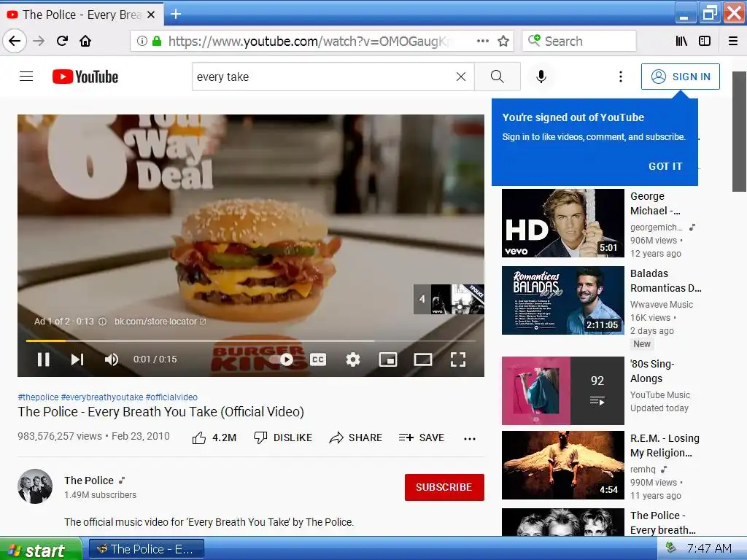Click the system tray clock 7:47 AM
This screenshot has height=560, width=747.
point(709,549)
